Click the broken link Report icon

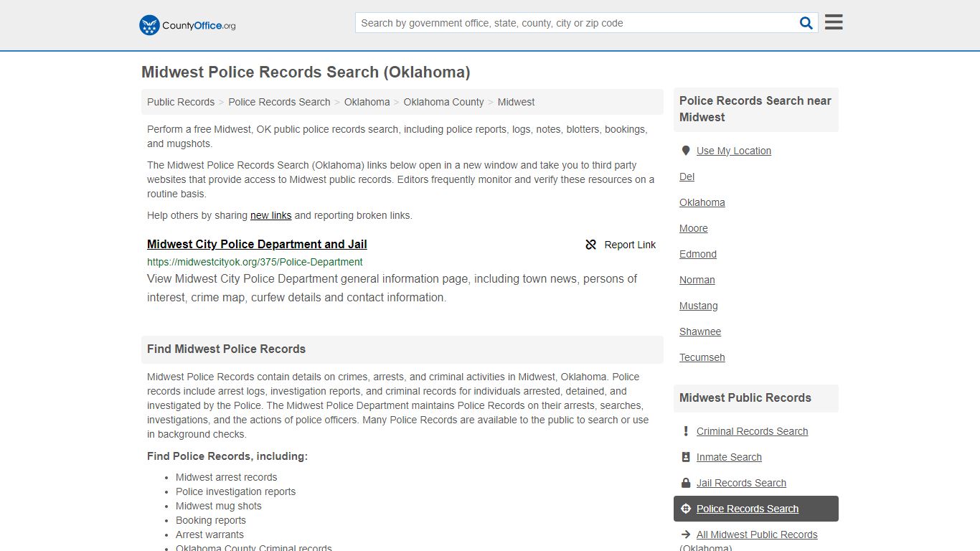[591, 245]
